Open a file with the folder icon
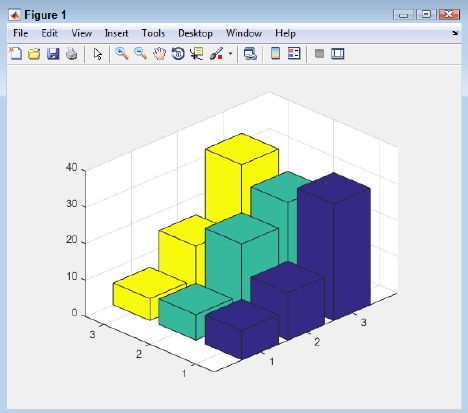Image resolution: width=468 pixels, height=413 pixels. [x=34, y=54]
